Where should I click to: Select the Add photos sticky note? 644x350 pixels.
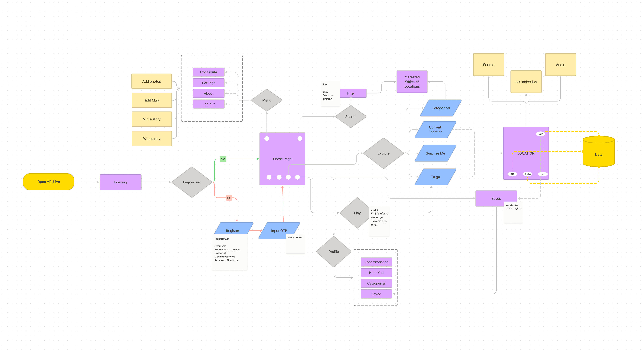[x=152, y=81]
